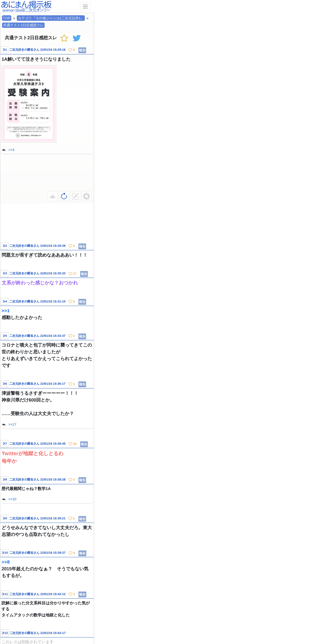This screenshot has height=644, width=322.
Task: Like post 3 showing 27 hearts
Action: pyautogui.click(x=70, y=274)
